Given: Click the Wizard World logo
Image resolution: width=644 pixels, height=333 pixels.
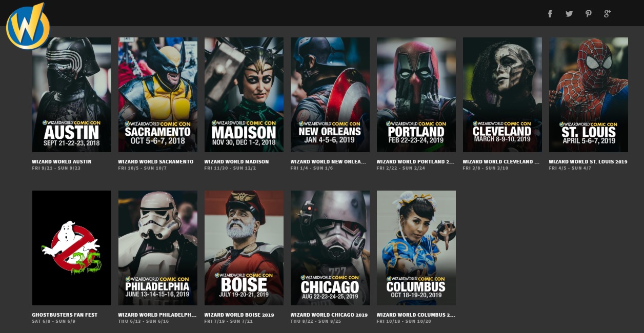Looking at the screenshot, I should pos(28,26).
